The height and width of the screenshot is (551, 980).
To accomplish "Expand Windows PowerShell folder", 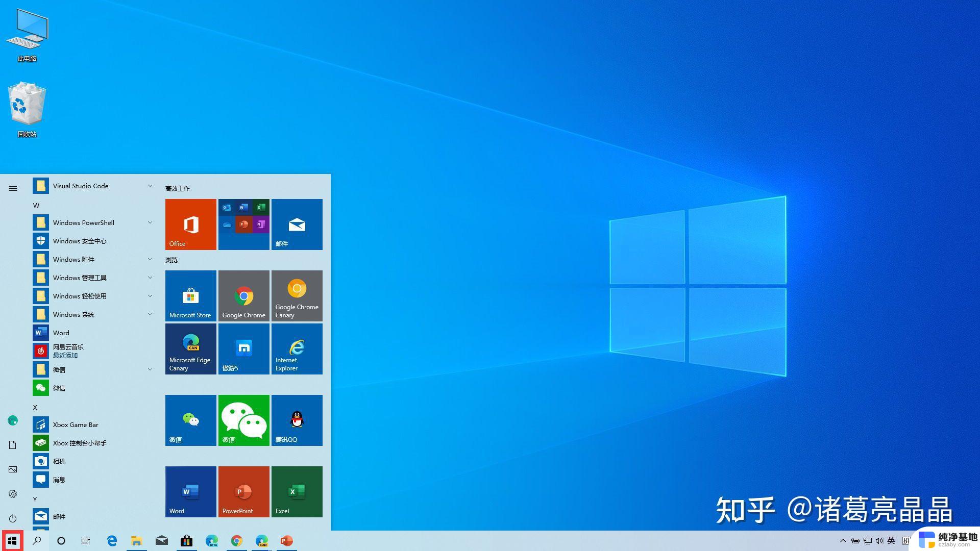I will pos(150,222).
